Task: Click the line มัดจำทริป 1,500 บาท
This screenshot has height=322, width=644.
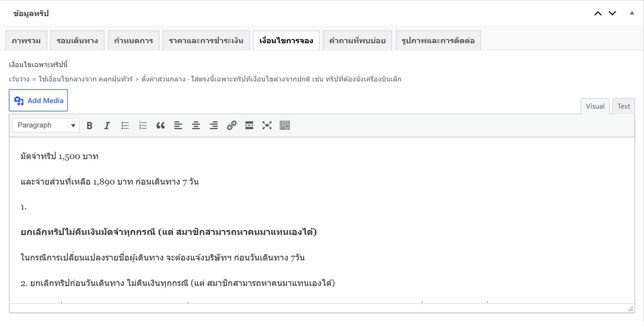Action: tap(59, 156)
